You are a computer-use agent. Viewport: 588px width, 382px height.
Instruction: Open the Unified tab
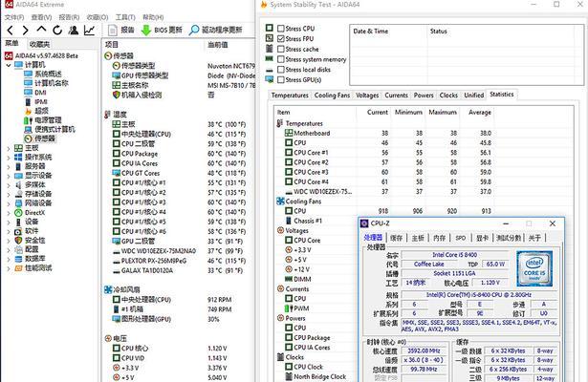point(473,95)
